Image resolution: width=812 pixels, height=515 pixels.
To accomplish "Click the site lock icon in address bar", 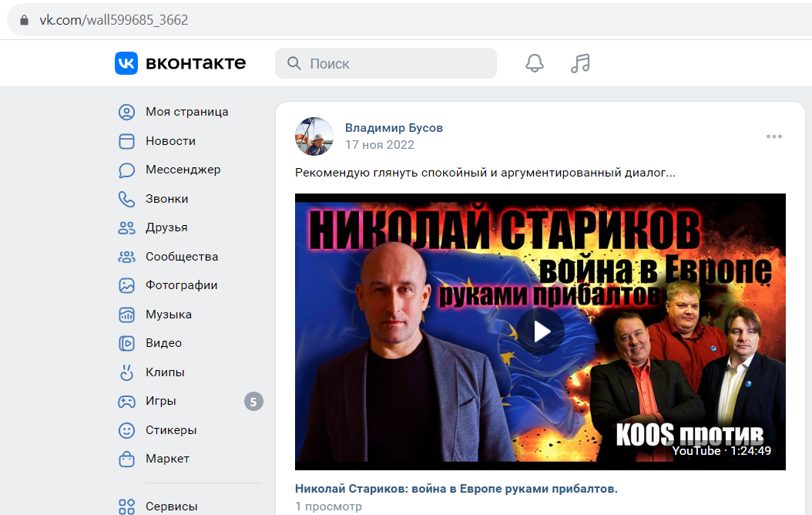I will pyautogui.click(x=24, y=20).
